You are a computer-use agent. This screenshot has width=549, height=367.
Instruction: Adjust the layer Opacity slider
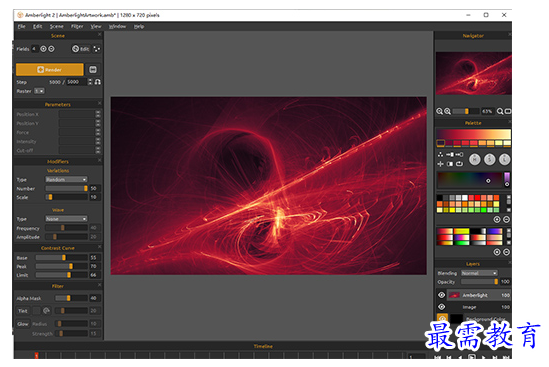tap(479, 282)
